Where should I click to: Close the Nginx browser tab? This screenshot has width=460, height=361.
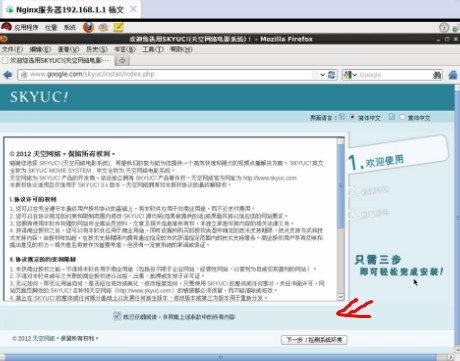(x=133, y=9)
